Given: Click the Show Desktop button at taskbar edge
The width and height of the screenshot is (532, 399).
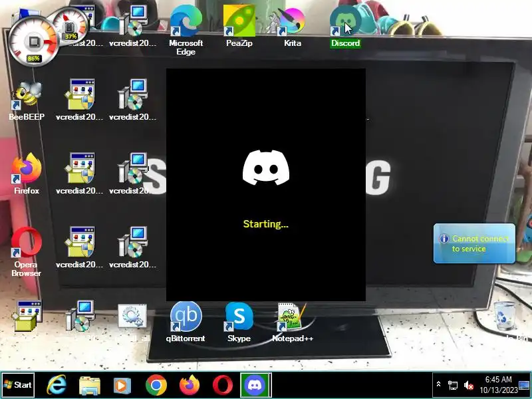Looking at the screenshot, I should tap(524, 385).
